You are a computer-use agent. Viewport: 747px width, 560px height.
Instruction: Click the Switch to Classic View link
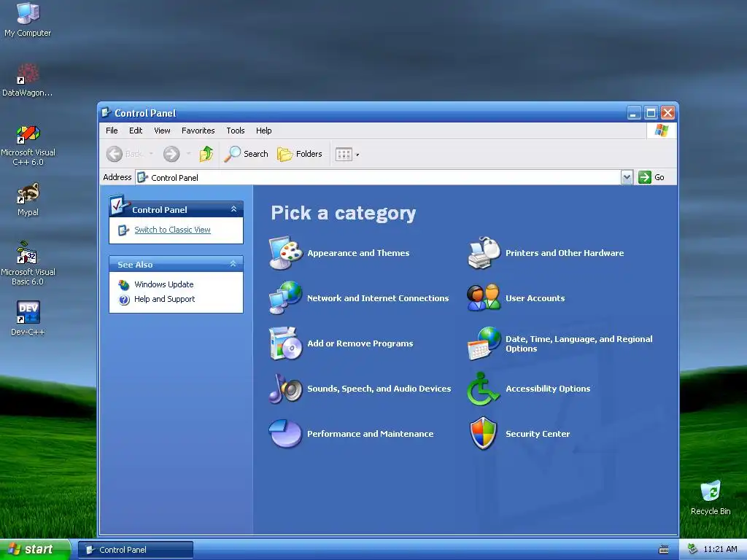pos(172,230)
